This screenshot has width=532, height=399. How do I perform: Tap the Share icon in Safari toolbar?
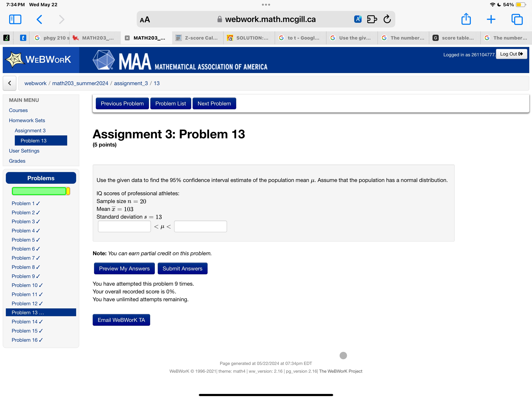pyautogui.click(x=466, y=19)
